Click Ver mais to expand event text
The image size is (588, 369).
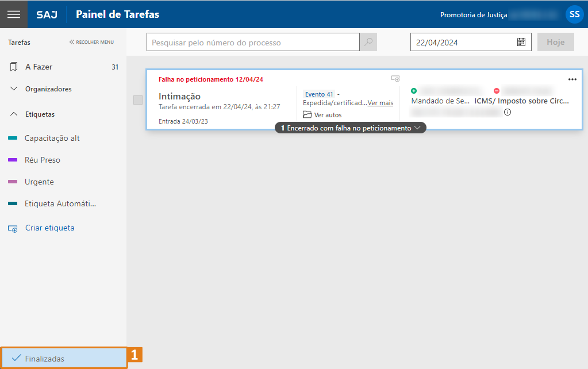tap(381, 103)
